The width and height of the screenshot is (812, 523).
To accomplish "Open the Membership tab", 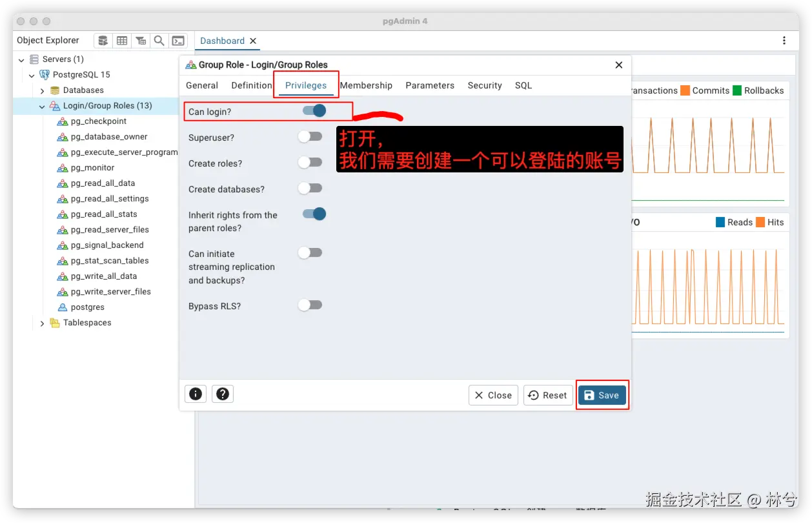I will point(366,85).
